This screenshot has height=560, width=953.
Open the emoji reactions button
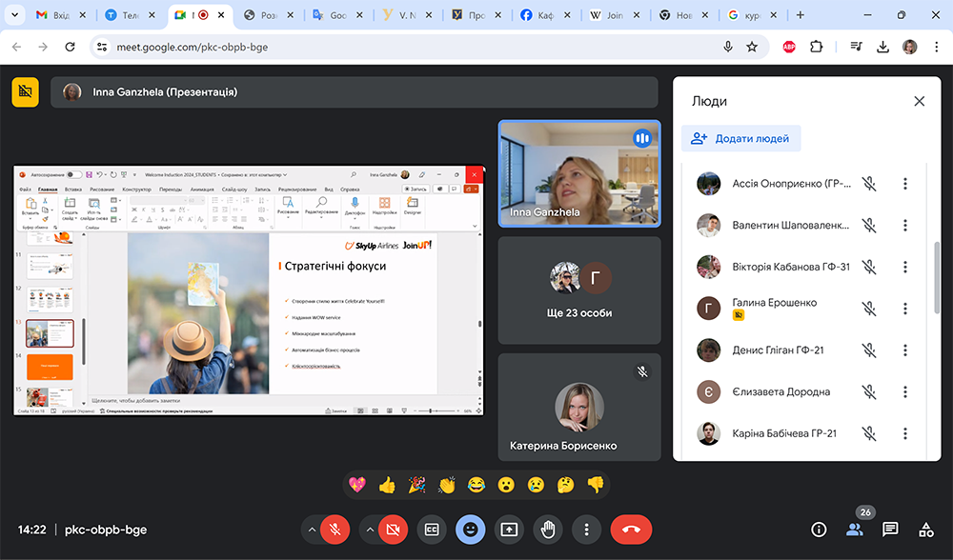(470, 530)
